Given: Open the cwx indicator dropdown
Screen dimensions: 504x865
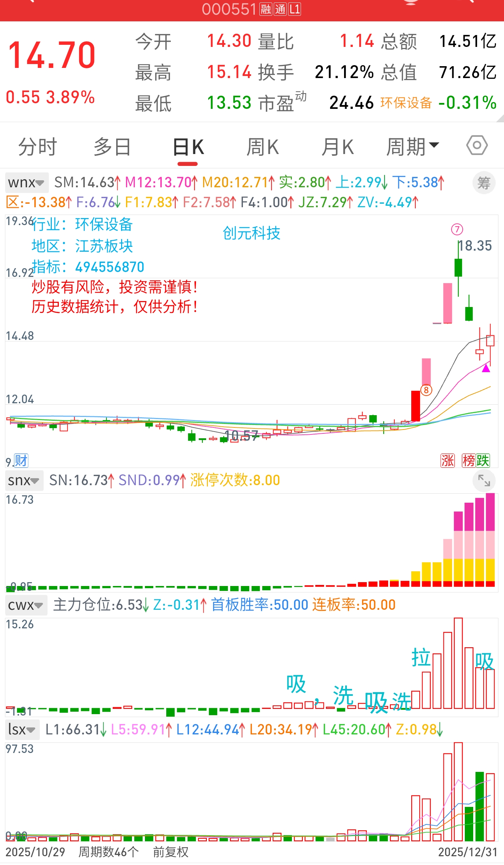Looking at the screenshot, I should (26, 605).
